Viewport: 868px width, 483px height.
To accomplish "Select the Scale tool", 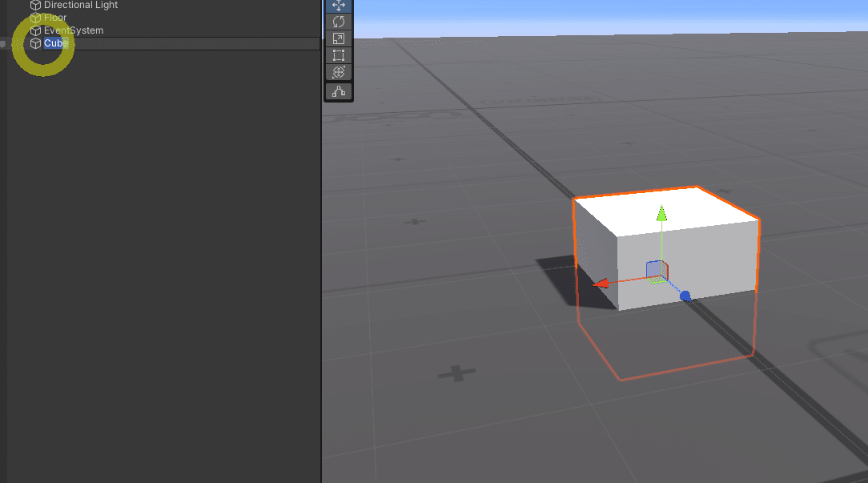I will pyautogui.click(x=338, y=38).
